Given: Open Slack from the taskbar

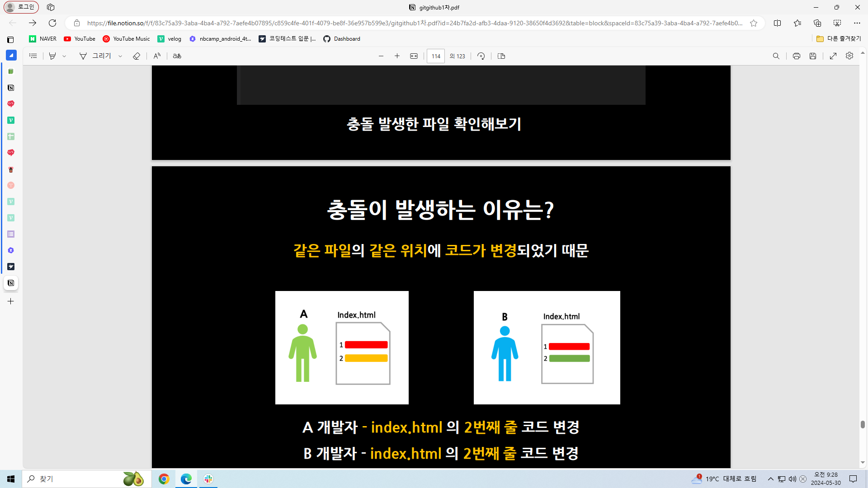Looking at the screenshot, I should point(208,479).
